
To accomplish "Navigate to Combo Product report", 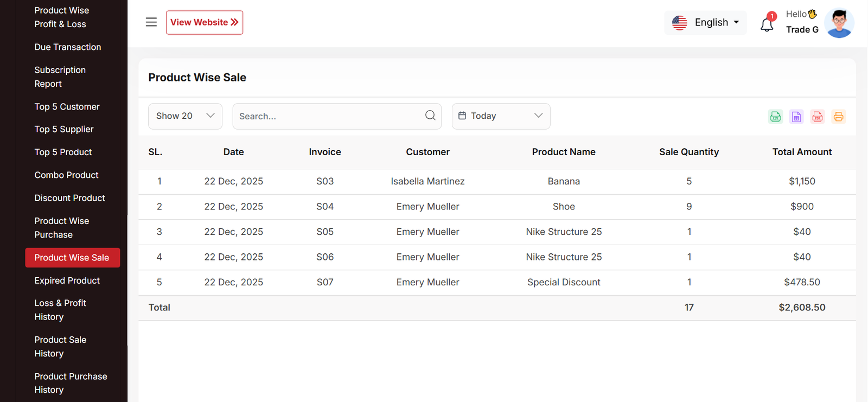I will (x=66, y=175).
